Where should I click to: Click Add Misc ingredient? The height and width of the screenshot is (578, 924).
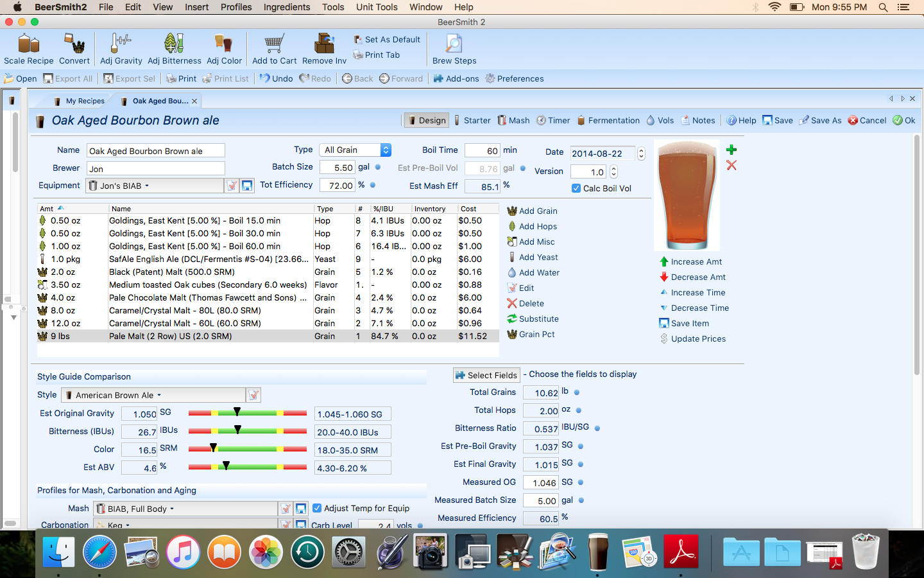pos(531,241)
